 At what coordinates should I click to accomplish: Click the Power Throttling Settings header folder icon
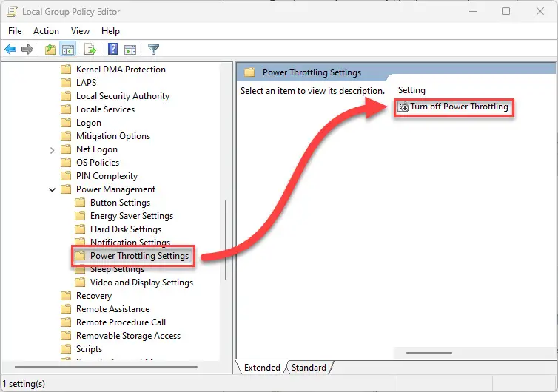tap(249, 72)
